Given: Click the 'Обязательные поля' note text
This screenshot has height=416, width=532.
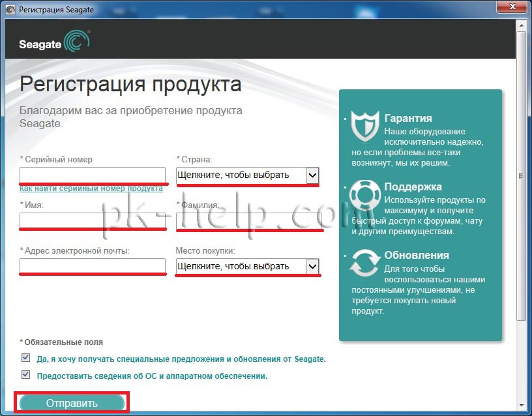Looking at the screenshot, I should (x=61, y=342).
